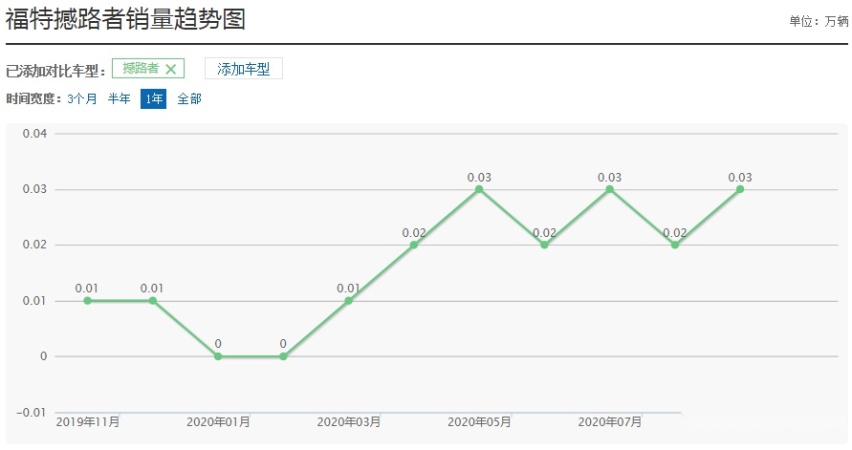Click the 2020年05月 axis label
Screen dimensions: 852x450
point(479,422)
